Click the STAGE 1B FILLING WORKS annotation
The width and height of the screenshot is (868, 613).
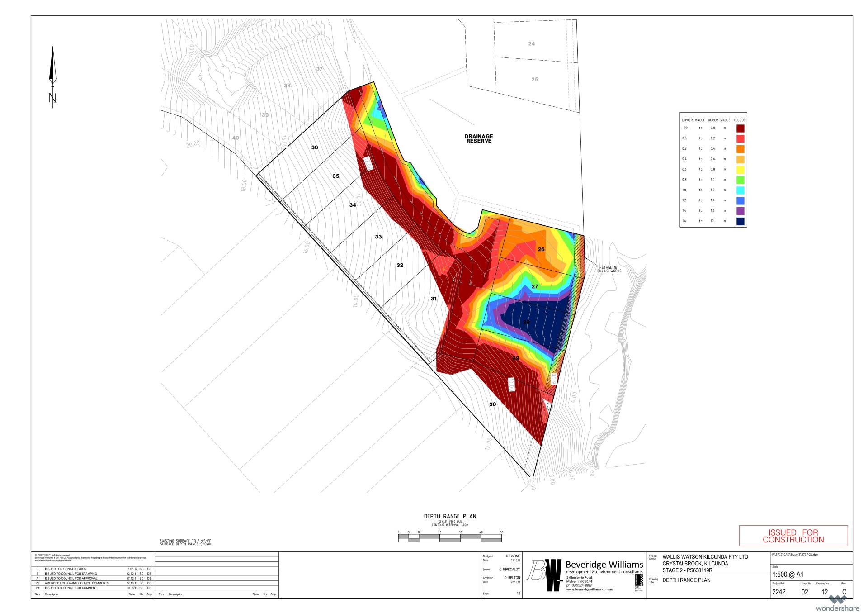click(609, 269)
